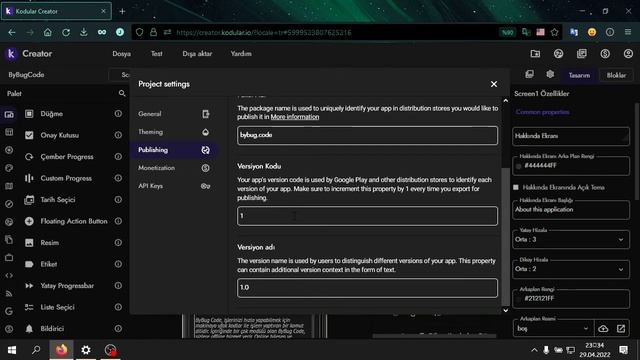640x360 pixels.
Task: Open the General settings section
Action: tap(174, 114)
